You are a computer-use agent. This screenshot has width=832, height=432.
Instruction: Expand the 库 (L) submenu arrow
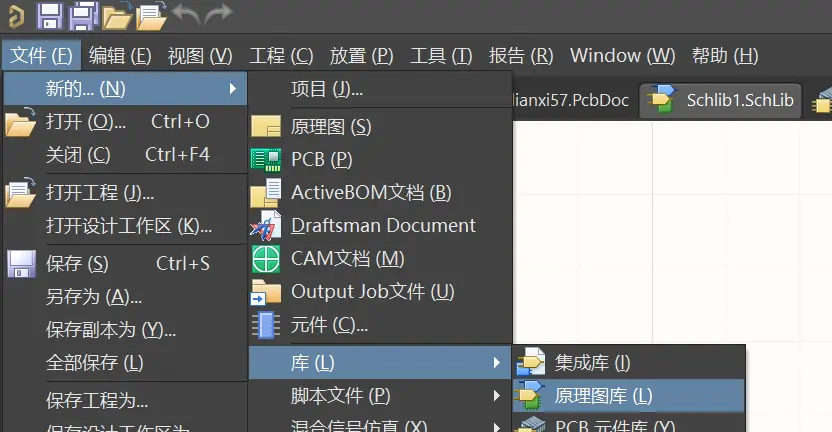click(497, 362)
